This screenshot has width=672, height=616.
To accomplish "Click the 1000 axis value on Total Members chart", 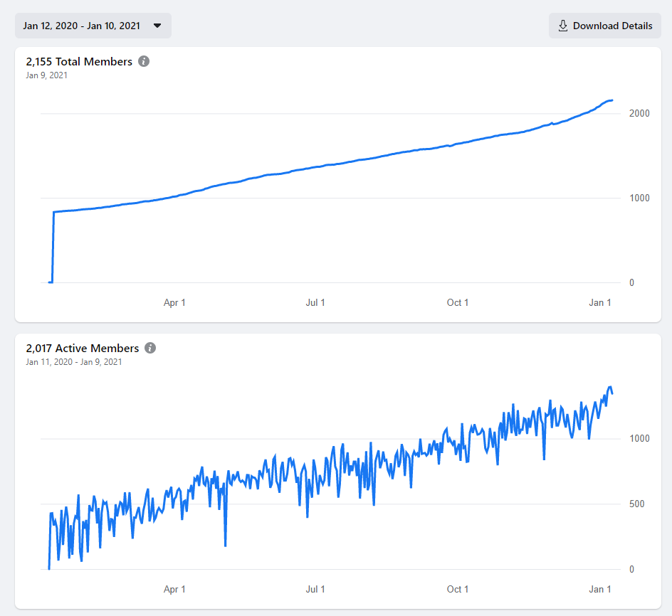I will (x=639, y=198).
